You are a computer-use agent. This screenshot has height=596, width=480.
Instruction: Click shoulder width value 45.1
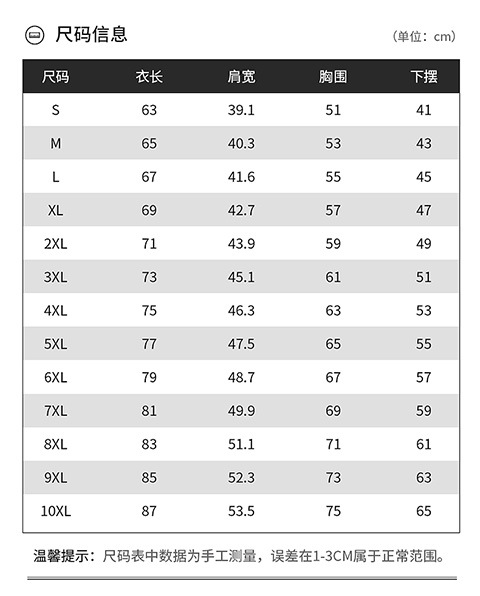(241, 277)
